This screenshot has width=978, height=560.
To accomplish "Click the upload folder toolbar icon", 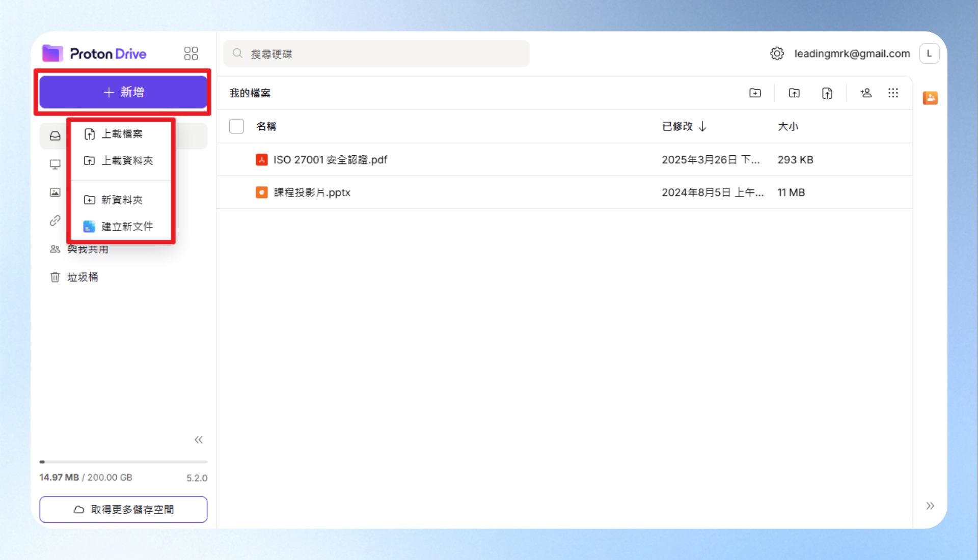I will coord(794,93).
